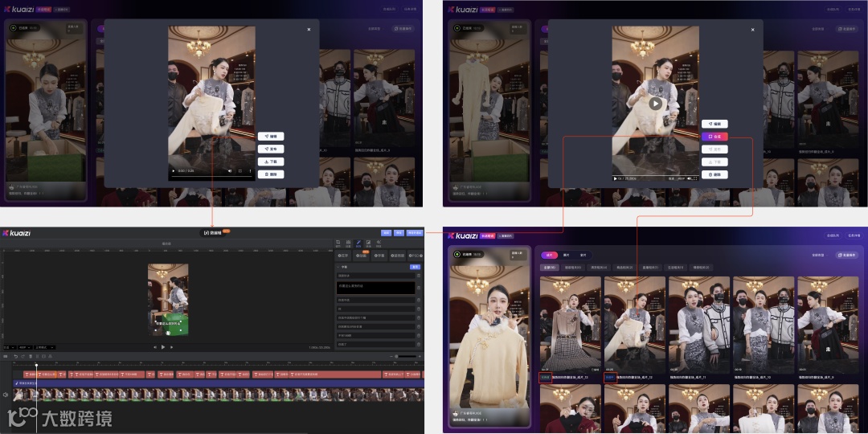Viewport: 868px width, 434px height.
Task: Close the left preview dialog with X
Action: [309, 30]
